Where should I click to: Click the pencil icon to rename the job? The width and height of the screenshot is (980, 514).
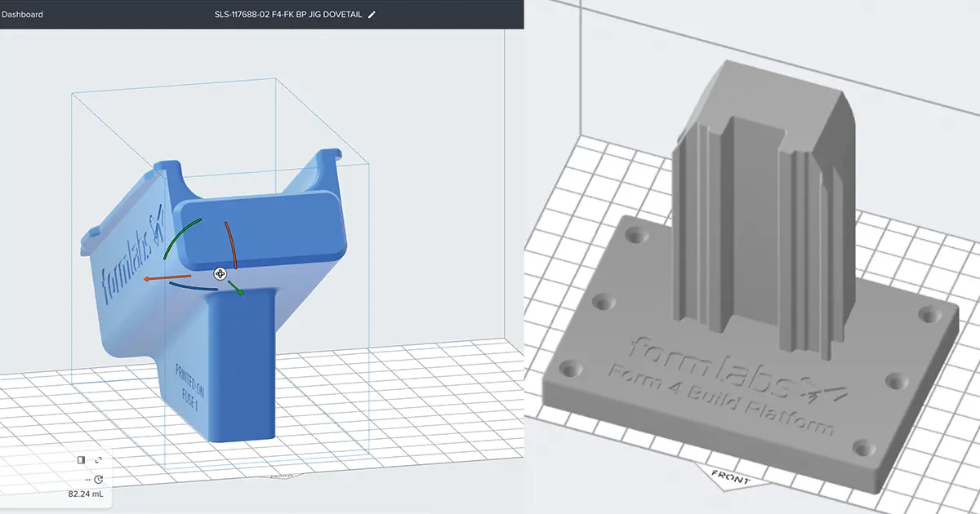[372, 15]
